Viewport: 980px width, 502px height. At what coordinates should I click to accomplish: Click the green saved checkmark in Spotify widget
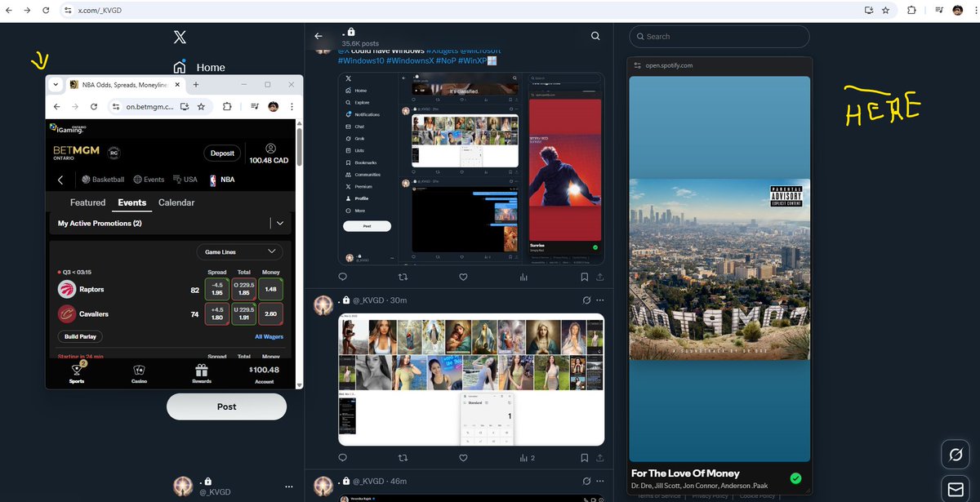795,478
